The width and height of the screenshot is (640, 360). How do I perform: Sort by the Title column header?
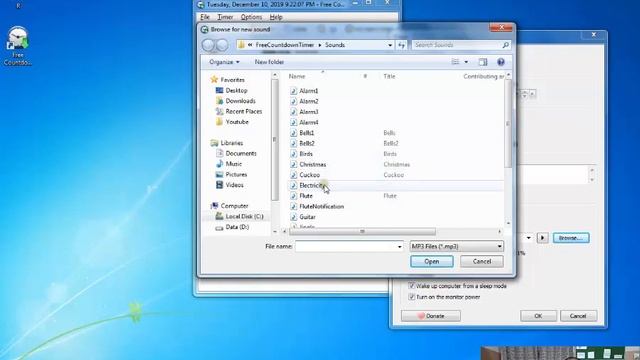389,76
